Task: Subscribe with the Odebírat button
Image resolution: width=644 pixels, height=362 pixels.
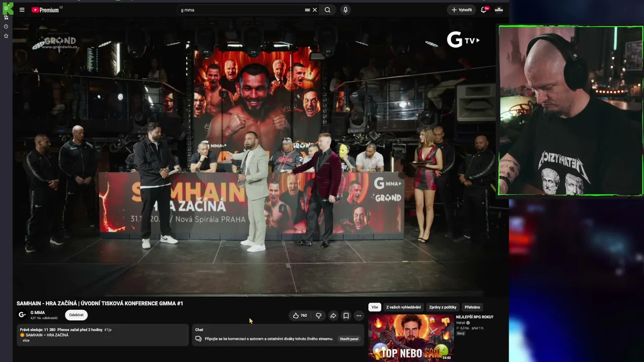Action: [x=76, y=315]
